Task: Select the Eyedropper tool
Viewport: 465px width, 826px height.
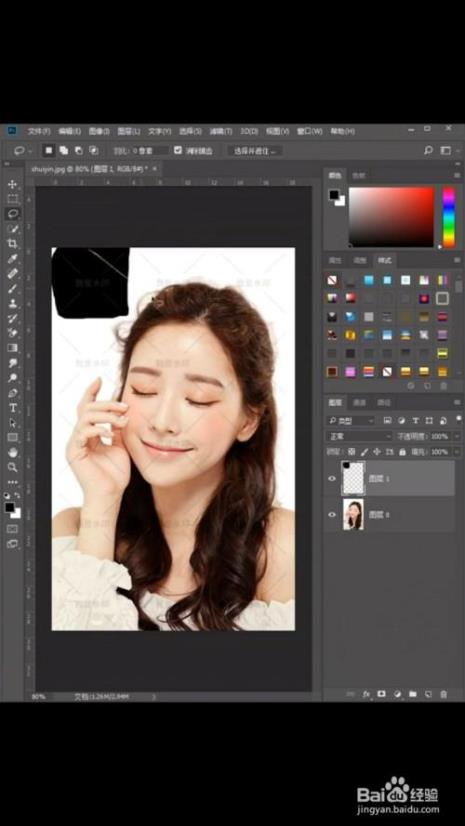Action: point(12,258)
